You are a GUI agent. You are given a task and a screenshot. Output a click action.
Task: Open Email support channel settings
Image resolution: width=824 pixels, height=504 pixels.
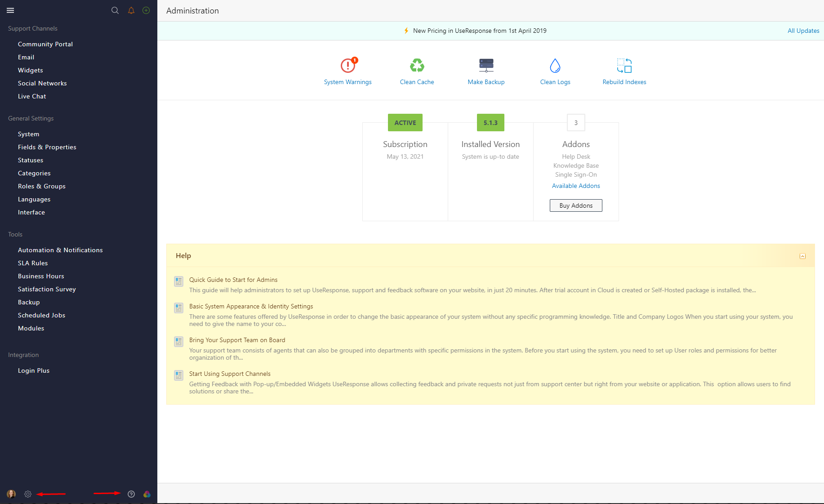tap(26, 57)
